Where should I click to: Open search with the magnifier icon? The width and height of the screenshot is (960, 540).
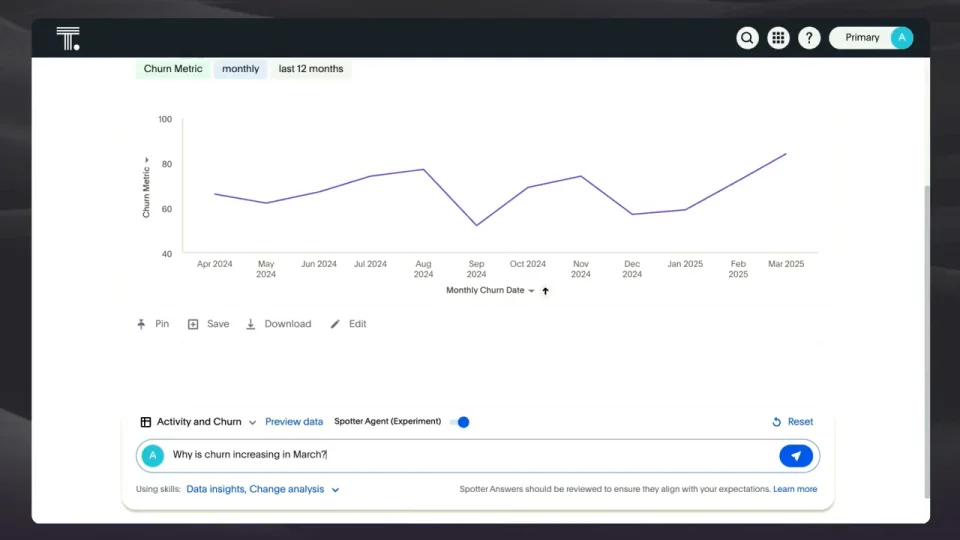(x=747, y=38)
